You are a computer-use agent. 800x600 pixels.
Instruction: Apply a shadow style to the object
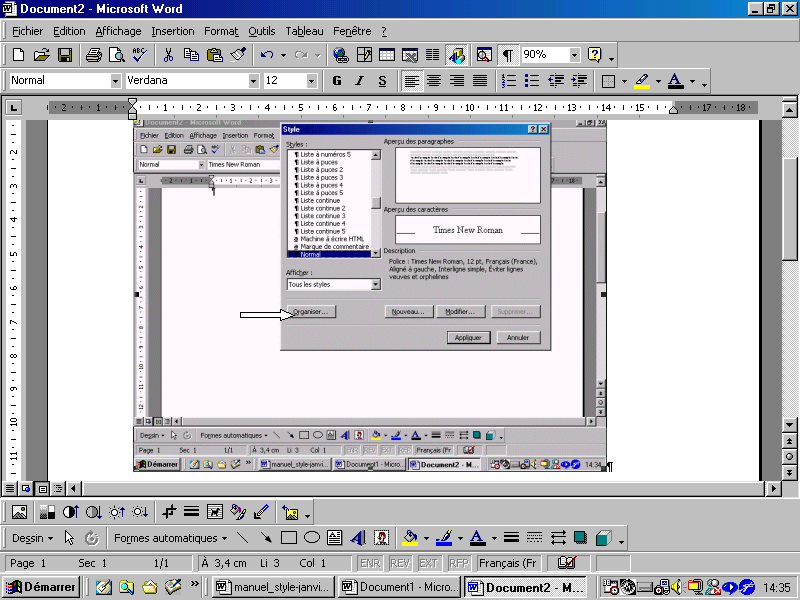click(580, 538)
